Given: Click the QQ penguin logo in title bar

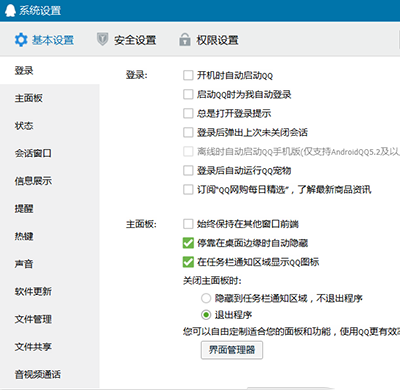Looking at the screenshot, I should click(x=10, y=11).
